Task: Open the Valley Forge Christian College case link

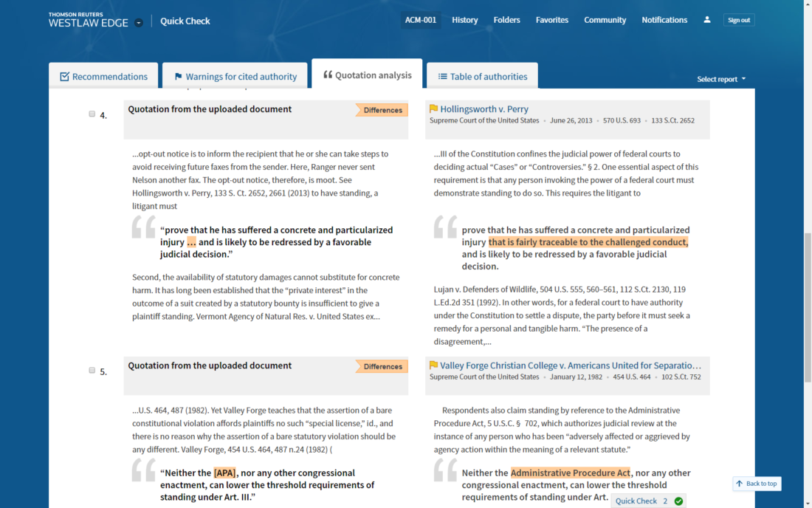Action: click(x=571, y=365)
